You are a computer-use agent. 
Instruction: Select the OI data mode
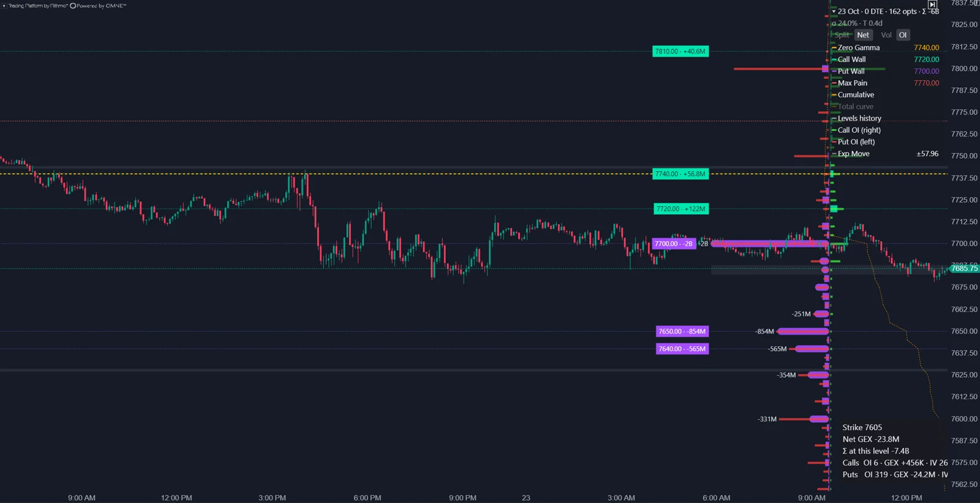click(x=903, y=35)
